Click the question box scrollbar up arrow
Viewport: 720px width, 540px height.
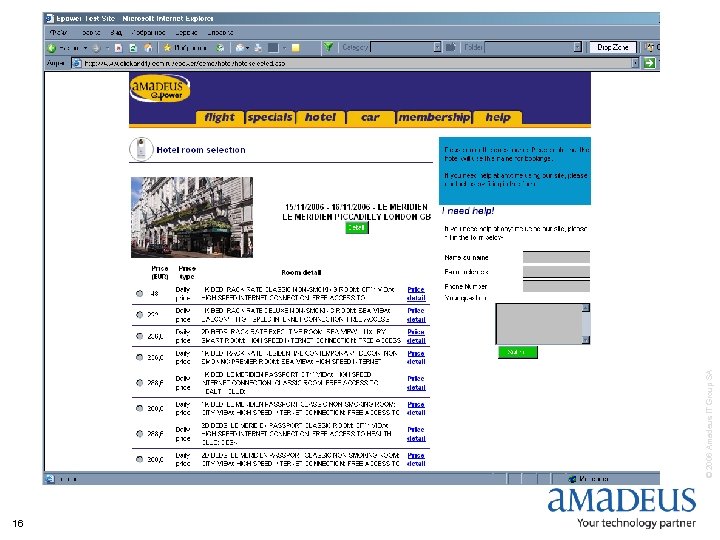(586, 308)
